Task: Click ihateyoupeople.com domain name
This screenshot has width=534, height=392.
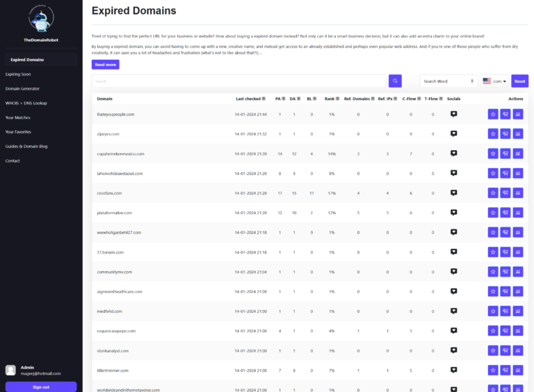Action: (x=115, y=114)
